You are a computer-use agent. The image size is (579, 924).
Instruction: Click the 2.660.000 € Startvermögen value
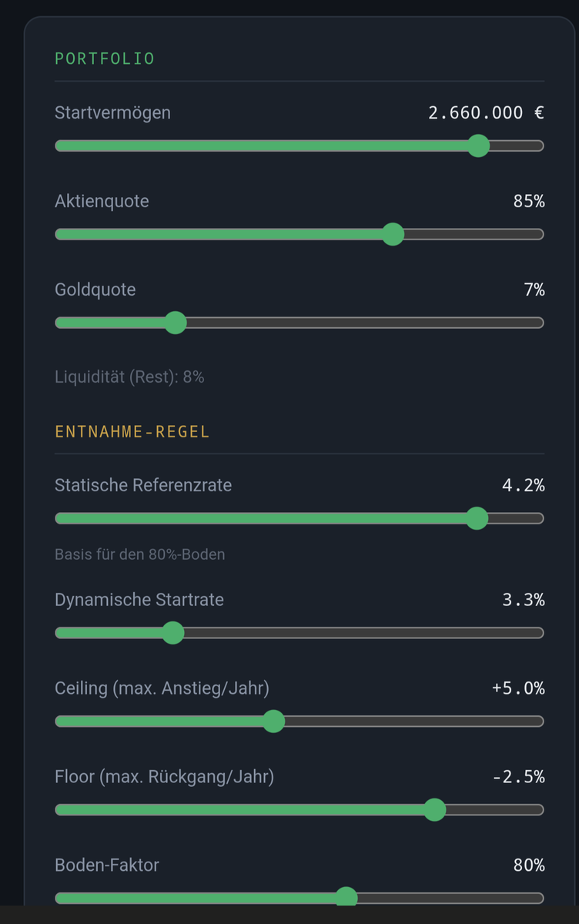pyautogui.click(x=487, y=113)
